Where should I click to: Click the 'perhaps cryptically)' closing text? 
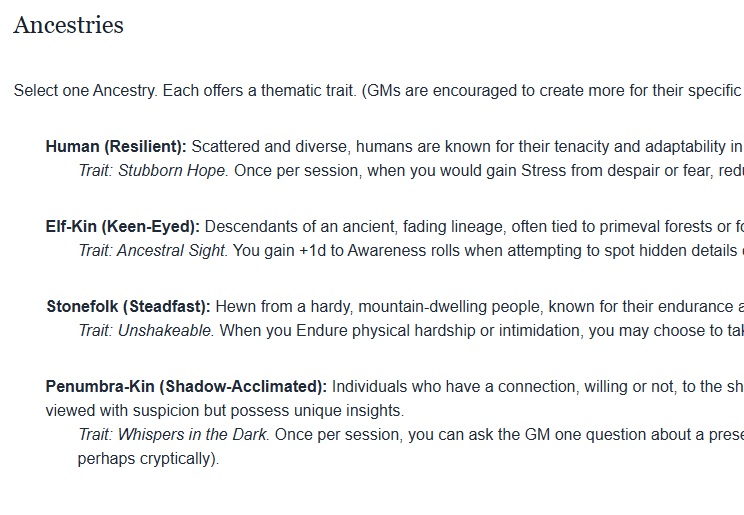coord(149,459)
